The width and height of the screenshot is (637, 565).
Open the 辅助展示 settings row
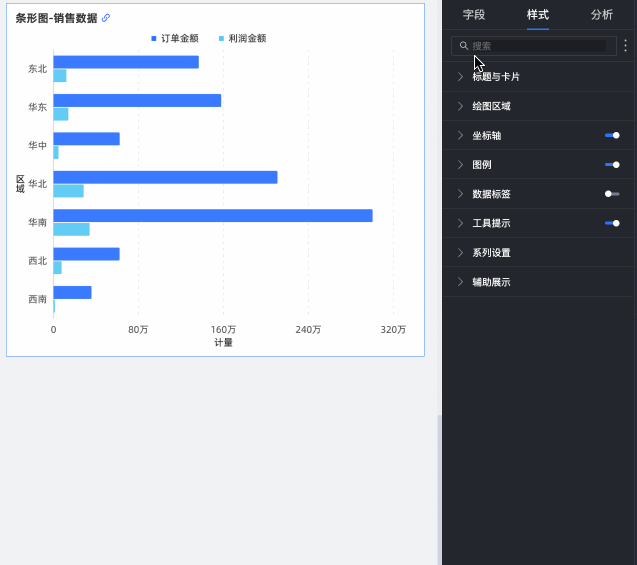(491, 282)
